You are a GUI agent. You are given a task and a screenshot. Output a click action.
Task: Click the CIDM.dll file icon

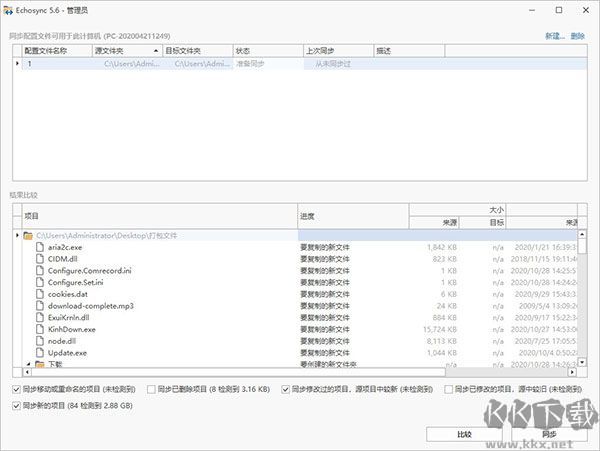[40, 259]
